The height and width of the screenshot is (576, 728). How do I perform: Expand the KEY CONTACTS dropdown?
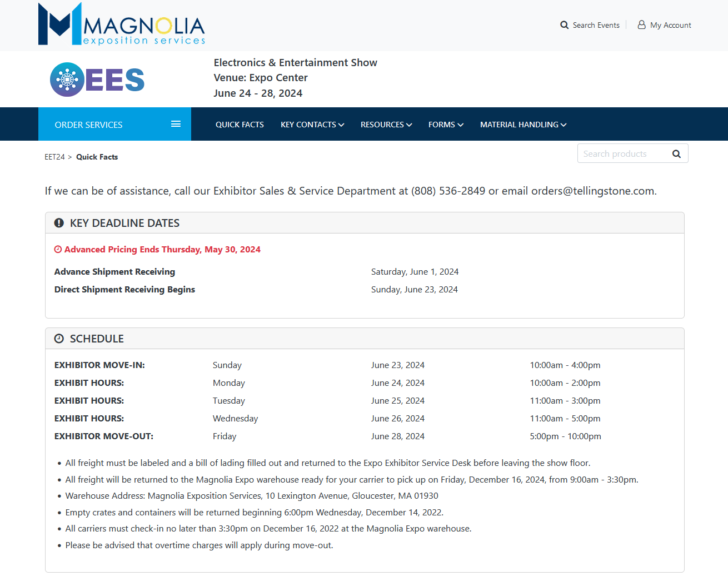312,124
